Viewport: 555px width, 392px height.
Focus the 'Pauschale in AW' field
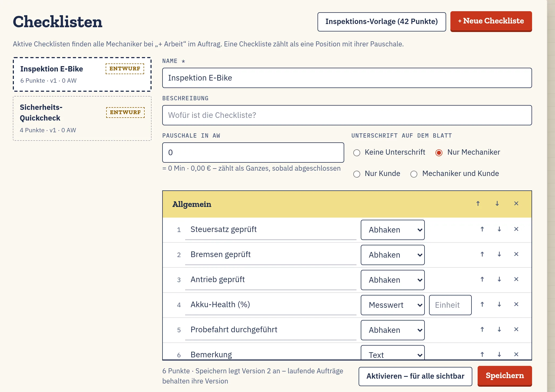click(x=253, y=153)
